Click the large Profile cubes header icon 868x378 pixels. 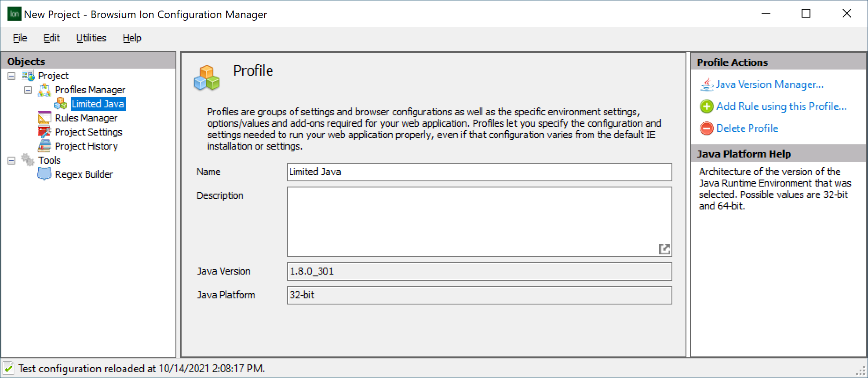click(x=207, y=78)
